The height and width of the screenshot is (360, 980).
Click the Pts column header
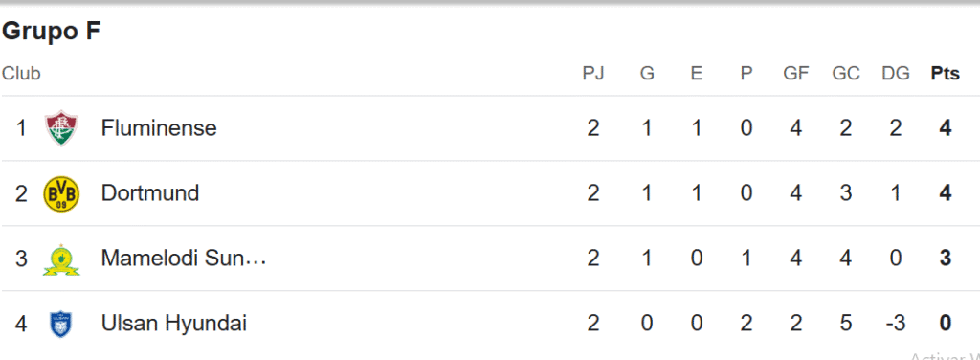pos(945,74)
